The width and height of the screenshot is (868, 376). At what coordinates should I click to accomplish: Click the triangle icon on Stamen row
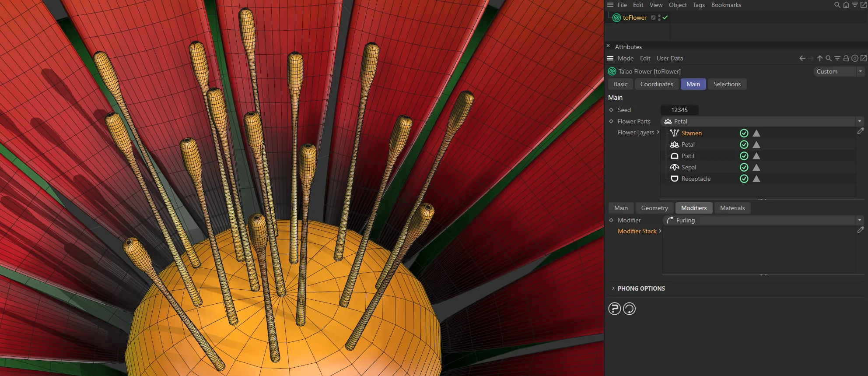[756, 133]
